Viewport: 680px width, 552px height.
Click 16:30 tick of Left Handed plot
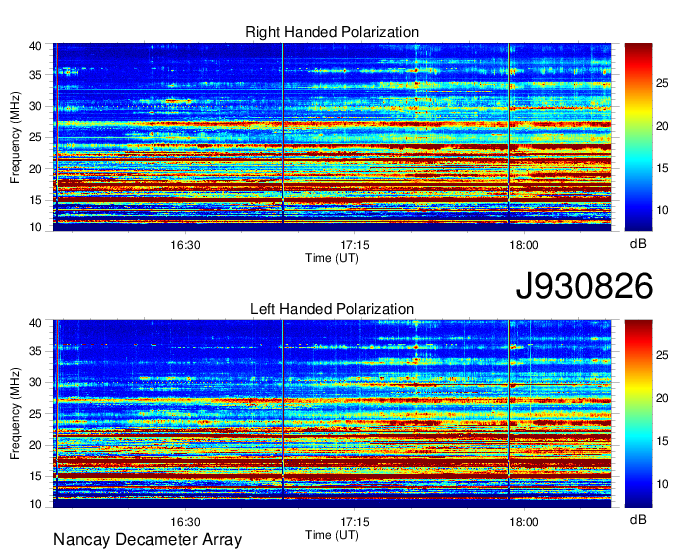[186, 522]
